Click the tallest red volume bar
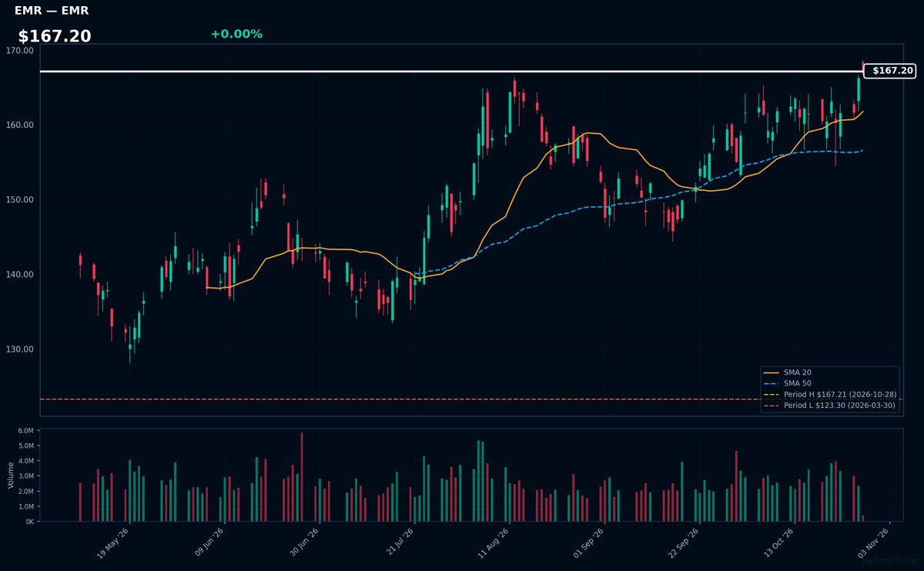 301,477
